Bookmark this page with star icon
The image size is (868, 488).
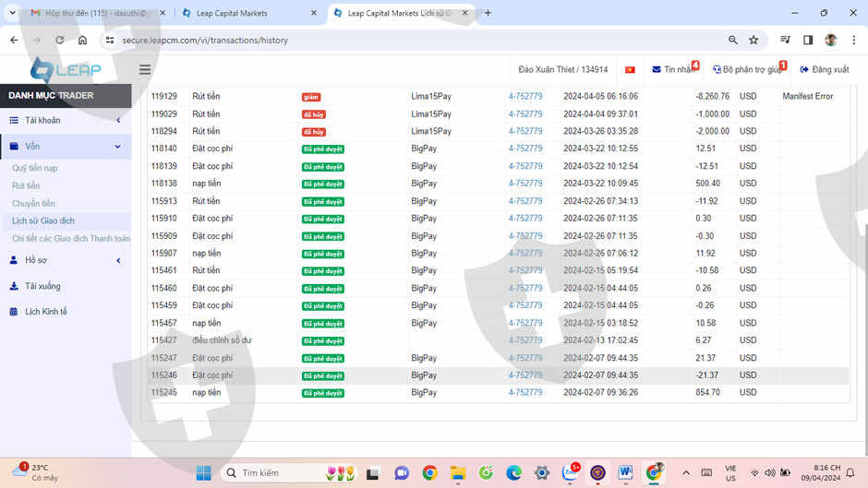753,41
